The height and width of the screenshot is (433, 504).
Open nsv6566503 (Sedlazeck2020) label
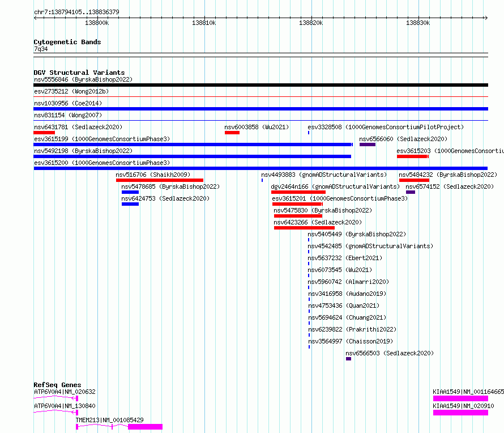390,353
